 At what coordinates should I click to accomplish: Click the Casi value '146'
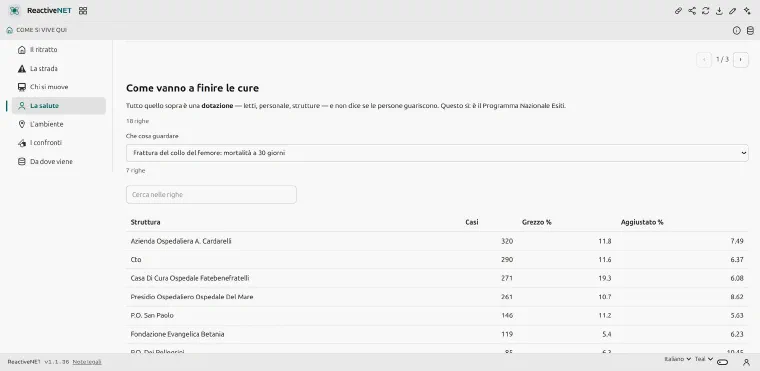pyautogui.click(x=507, y=315)
